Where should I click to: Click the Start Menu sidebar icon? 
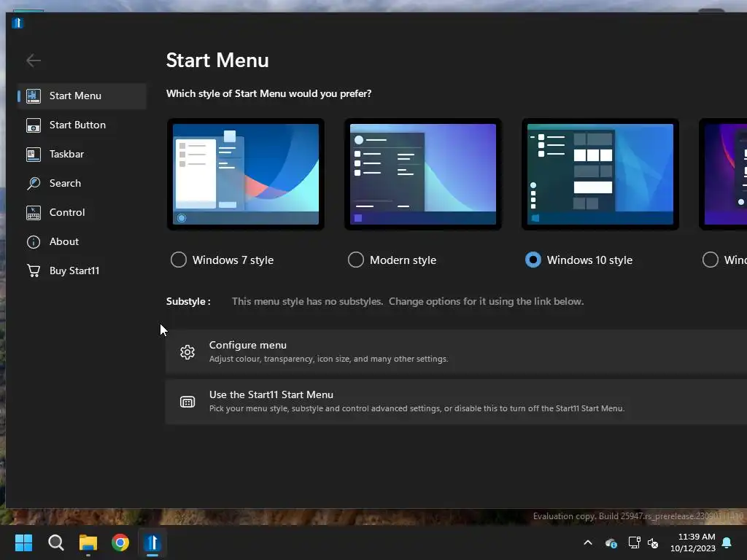[34, 96]
